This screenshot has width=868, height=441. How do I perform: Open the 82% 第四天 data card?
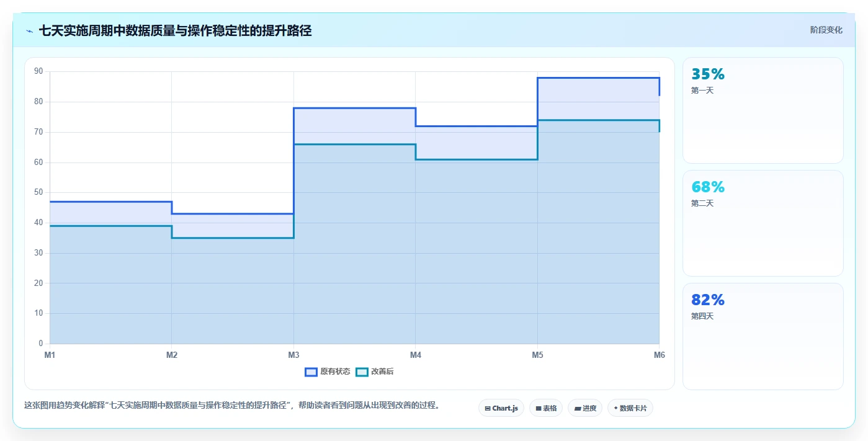pyautogui.click(x=763, y=336)
